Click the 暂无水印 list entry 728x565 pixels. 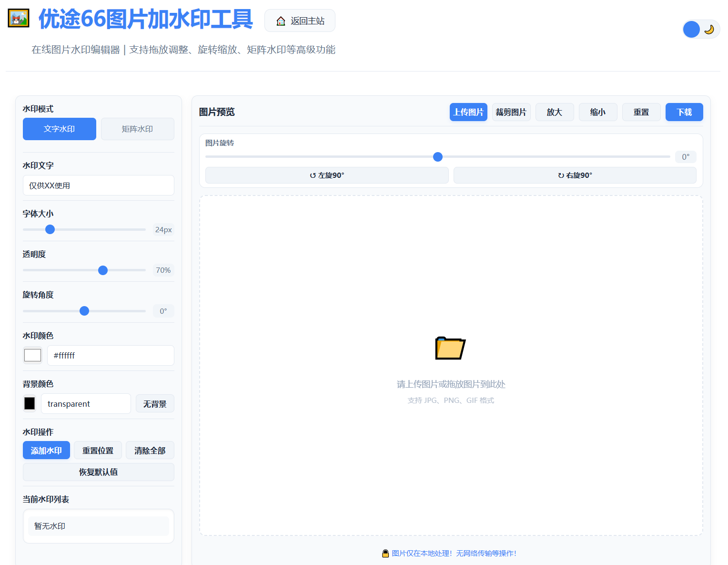[x=99, y=526]
